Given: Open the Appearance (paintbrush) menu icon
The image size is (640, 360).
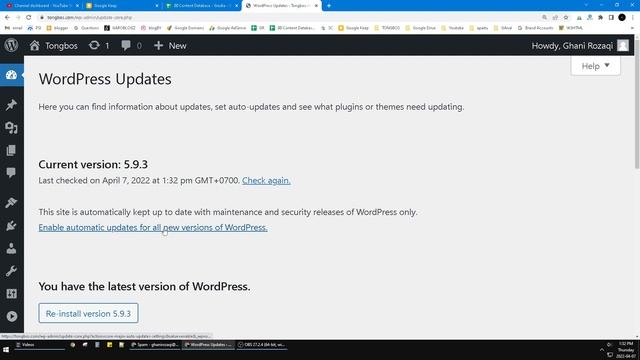Looking at the screenshot, I should coord(11,202).
